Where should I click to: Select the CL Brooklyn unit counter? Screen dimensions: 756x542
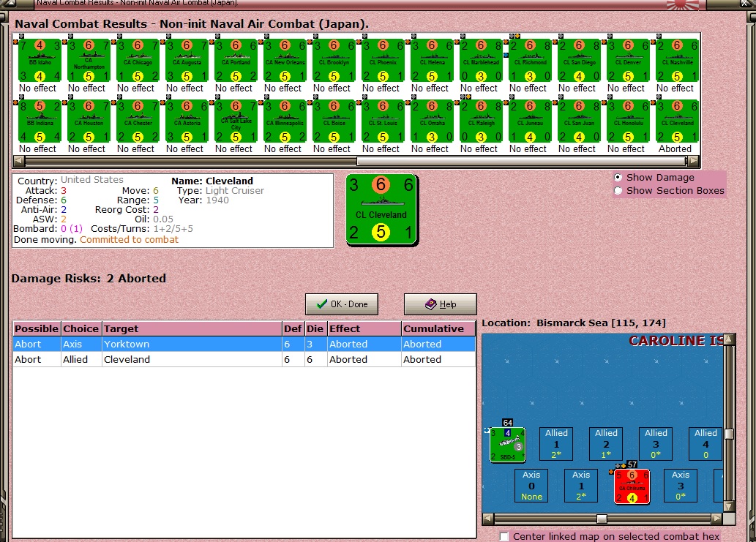[334, 60]
